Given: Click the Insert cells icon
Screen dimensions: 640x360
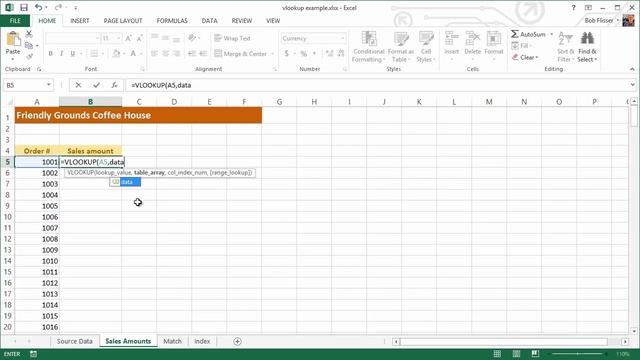Looking at the screenshot, I should (x=451, y=39).
